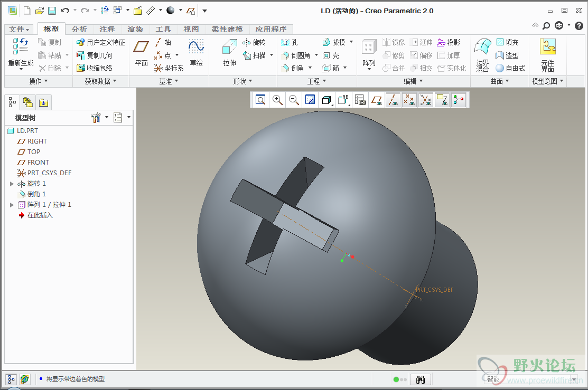This screenshot has width=588, height=390.
Task: Open the 操作 group dropdown
Action: (x=38, y=81)
